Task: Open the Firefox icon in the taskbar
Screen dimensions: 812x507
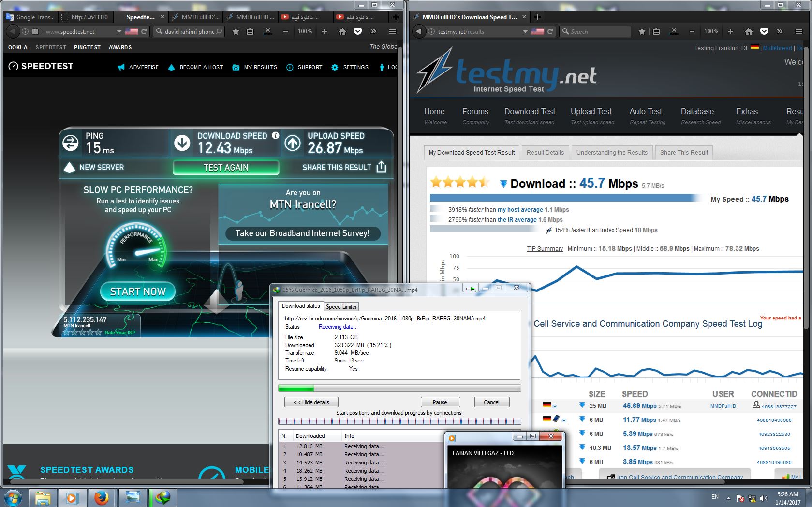Action: click(x=102, y=497)
